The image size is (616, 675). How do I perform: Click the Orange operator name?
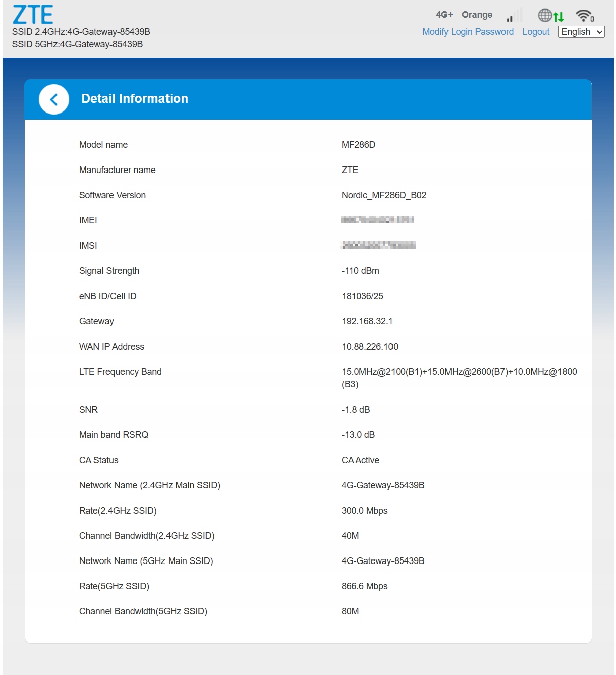[477, 15]
